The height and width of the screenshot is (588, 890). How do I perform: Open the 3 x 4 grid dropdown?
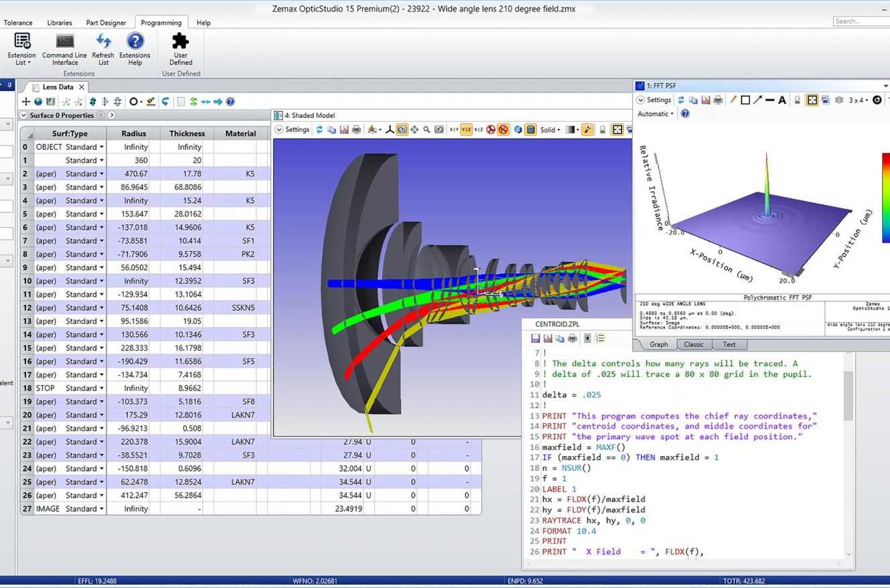tap(859, 100)
